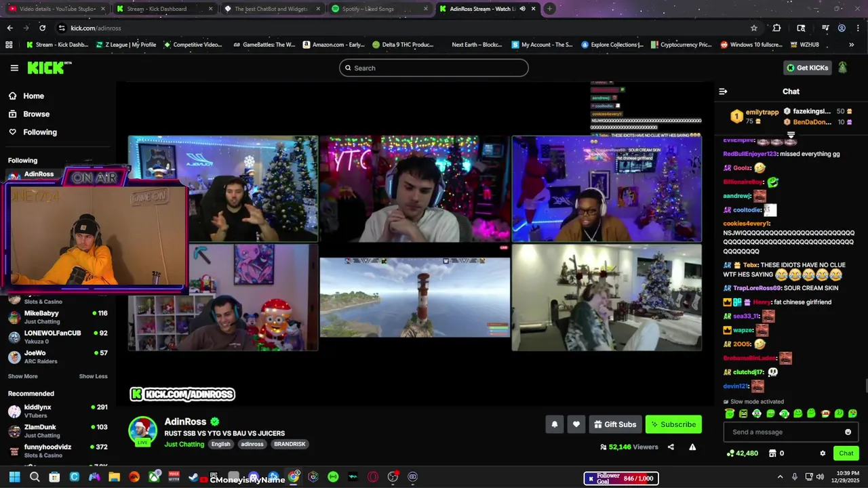Click the Gift Subs button
This screenshot has height=488, width=868.
click(615, 424)
